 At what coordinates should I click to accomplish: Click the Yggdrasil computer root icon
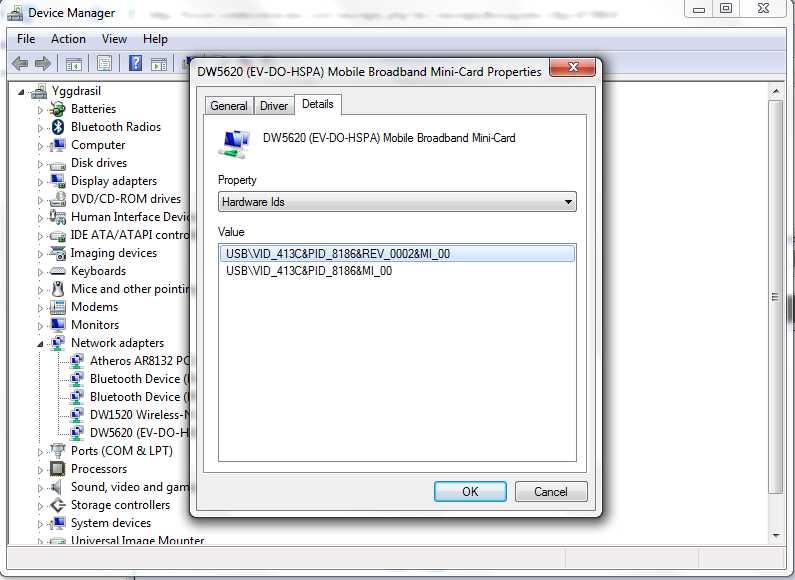tap(39, 91)
